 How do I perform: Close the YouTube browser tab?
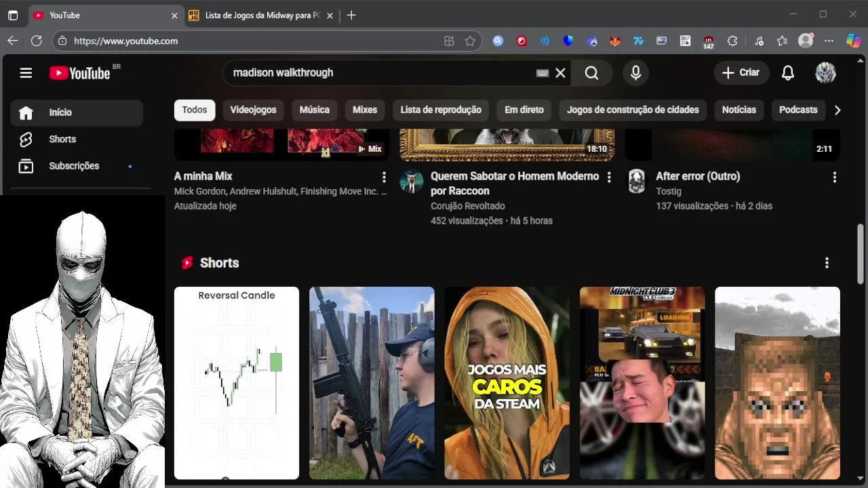tap(174, 15)
